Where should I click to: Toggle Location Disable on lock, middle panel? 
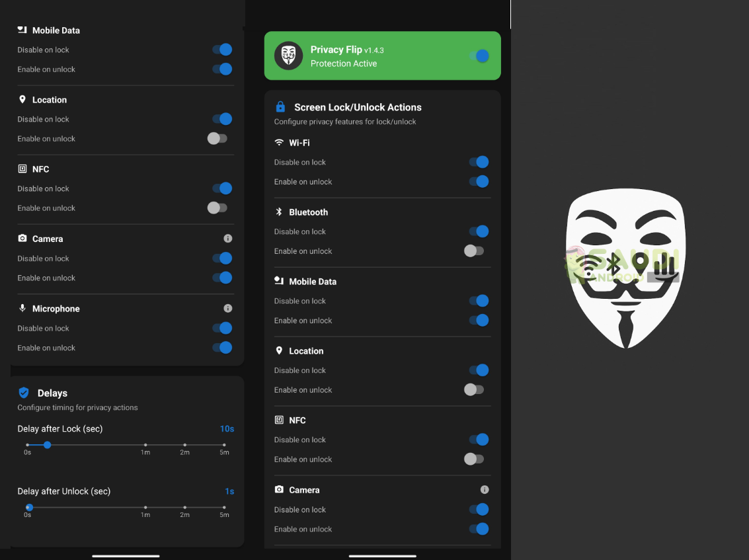point(479,370)
